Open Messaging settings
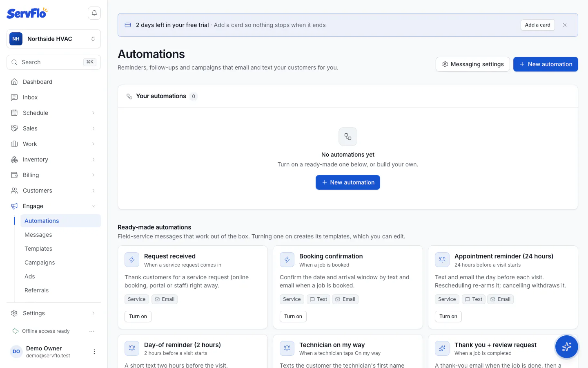The height and width of the screenshot is (368, 588). pyautogui.click(x=473, y=64)
